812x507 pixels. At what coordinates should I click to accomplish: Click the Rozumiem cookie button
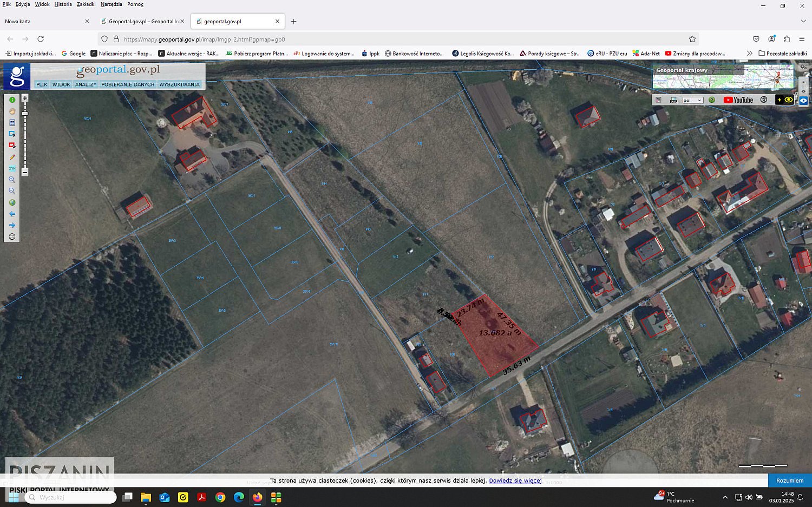(x=790, y=480)
